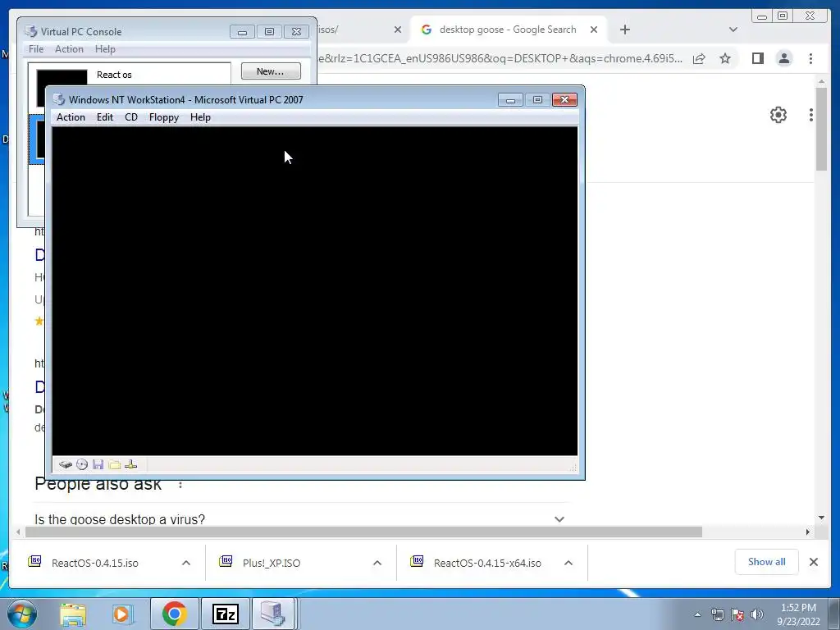Open Windows Media Player from the taskbar

[123, 614]
